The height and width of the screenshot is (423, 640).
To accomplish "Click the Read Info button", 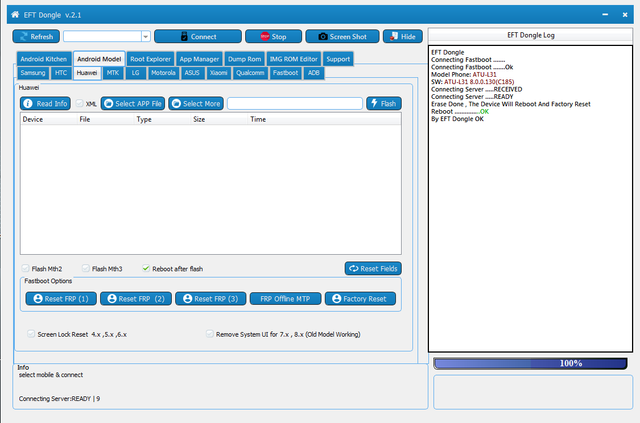I will tap(45, 103).
